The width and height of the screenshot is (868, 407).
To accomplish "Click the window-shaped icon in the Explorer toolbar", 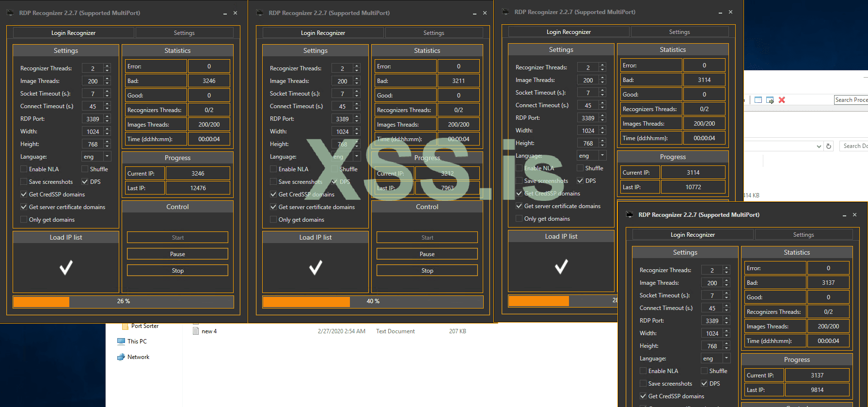I will tap(758, 100).
